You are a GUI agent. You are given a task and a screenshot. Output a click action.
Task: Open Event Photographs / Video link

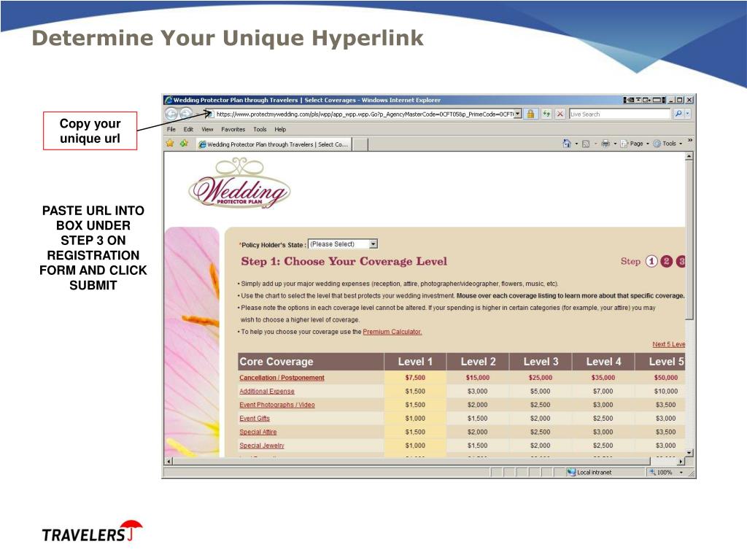[276, 405]
